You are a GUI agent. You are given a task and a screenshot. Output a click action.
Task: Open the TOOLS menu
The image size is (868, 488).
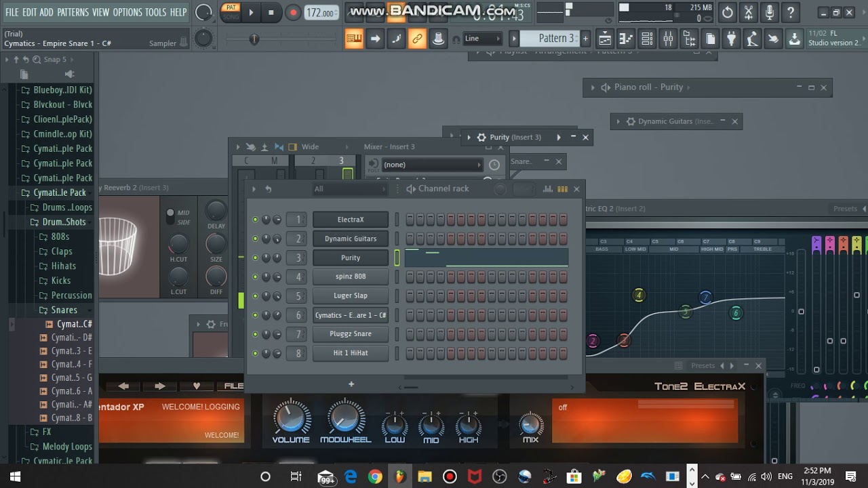[x=155, y=12]
